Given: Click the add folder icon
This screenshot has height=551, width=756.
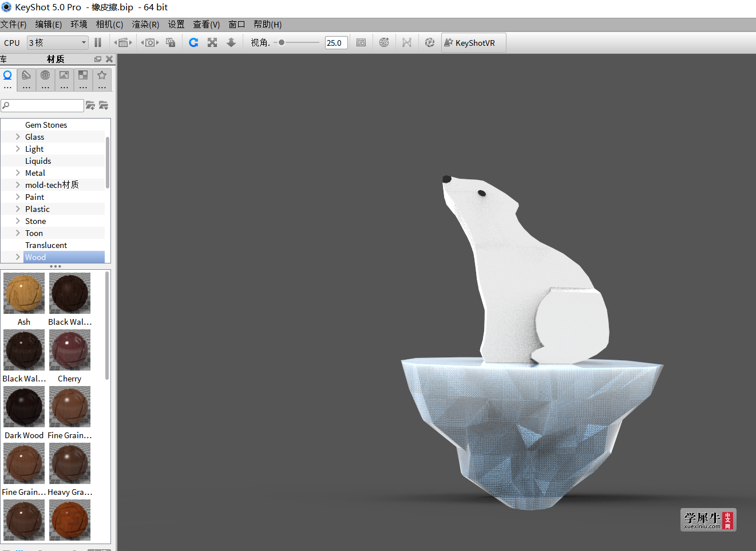Looking at the screenshot, I should tap(90, 105).
